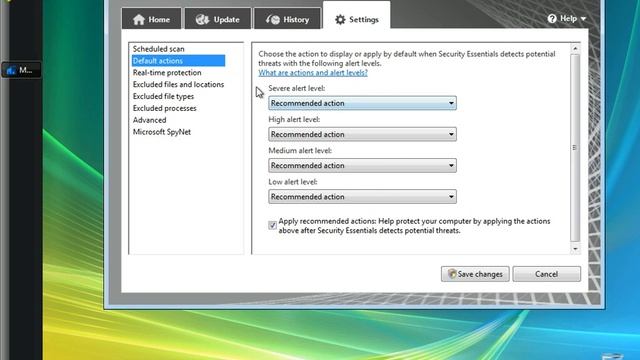Screen dimensions: 640x360
Task: Click the scrollbar up arrow in settings pane
Action: (575, 49)
